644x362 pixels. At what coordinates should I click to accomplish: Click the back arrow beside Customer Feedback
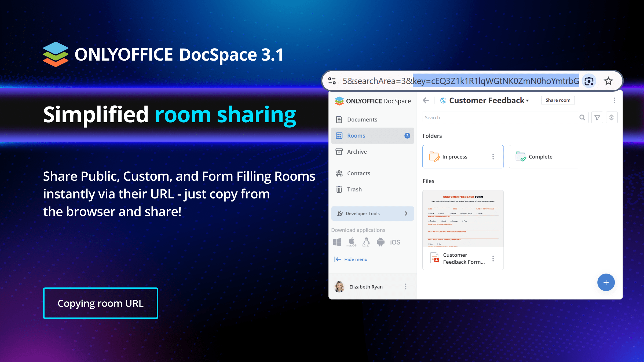tap(426, 101)
